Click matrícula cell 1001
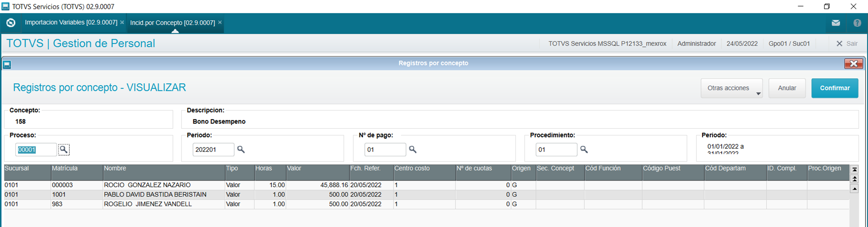 coord(77,195)
